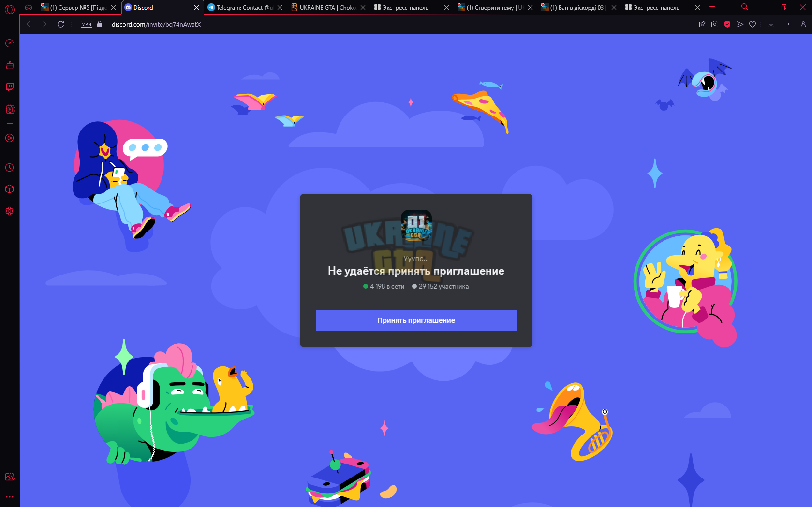The width and height of the screenshot is (812, 507).
Task: Open History clock icon in sidebar
Action: (x=10, y=168)
